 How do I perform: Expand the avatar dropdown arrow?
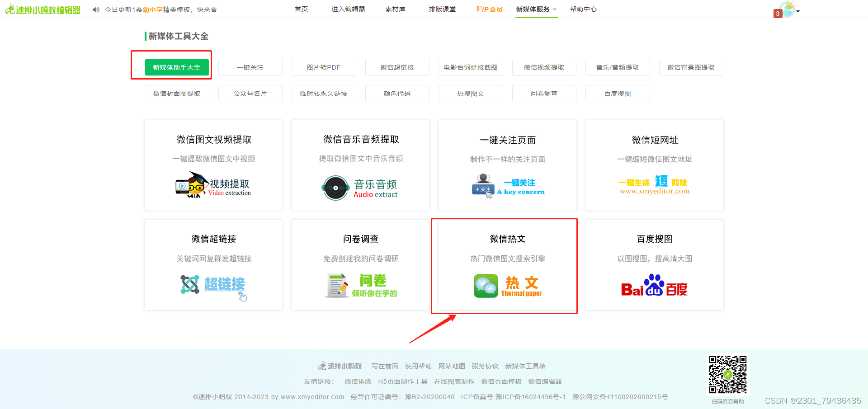pyautogui.click(x=798, y=11)
